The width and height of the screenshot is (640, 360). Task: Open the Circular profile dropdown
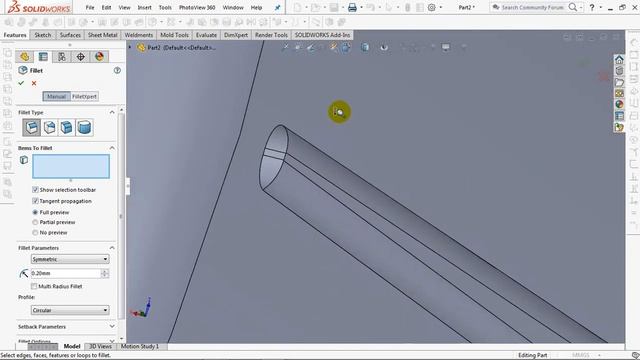[x=70, y=310]
